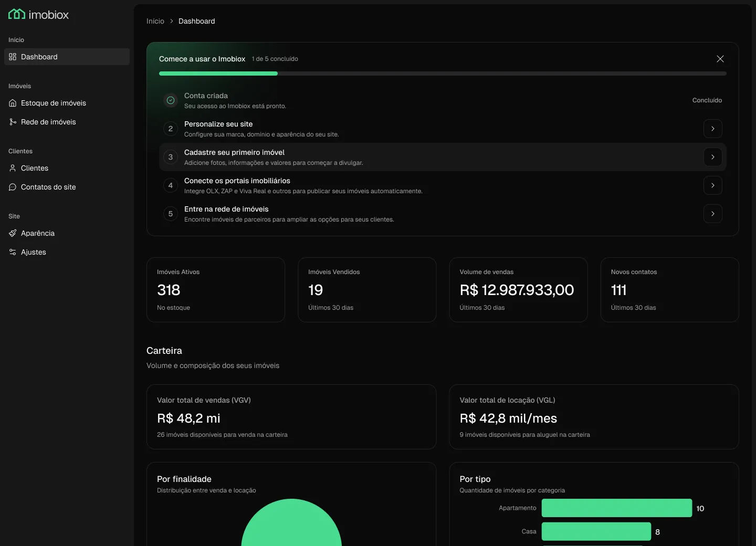Image resolution: width=756 pixels, height=546 pixels.
Task: Open Cadastre seu primeiro imóvel chevron button
Action: click(x=712, y=157)
